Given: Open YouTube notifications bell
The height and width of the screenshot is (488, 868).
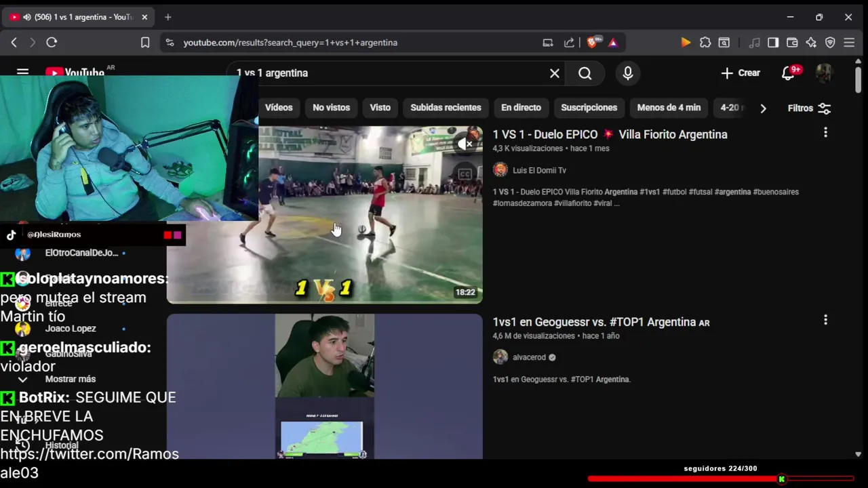Looking at the screenshot, I should pos(788,73).
